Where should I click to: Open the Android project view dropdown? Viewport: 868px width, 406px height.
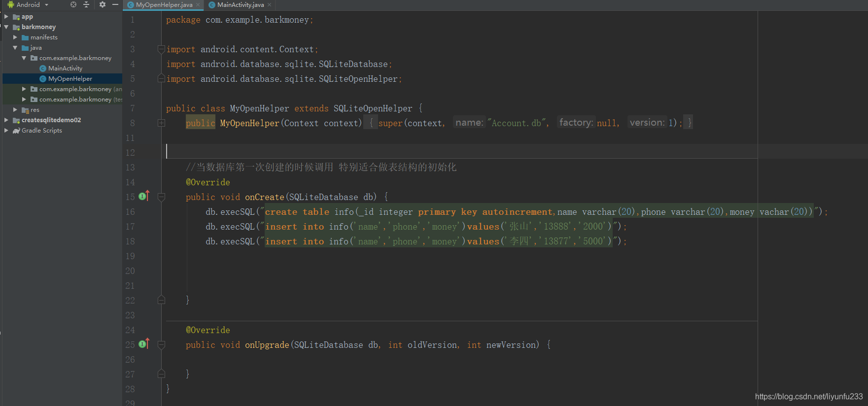[x=46, y=4]
